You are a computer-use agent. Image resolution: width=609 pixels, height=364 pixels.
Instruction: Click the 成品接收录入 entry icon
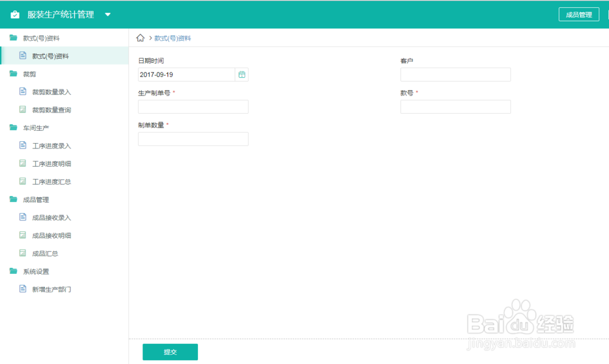click(23, 217)
